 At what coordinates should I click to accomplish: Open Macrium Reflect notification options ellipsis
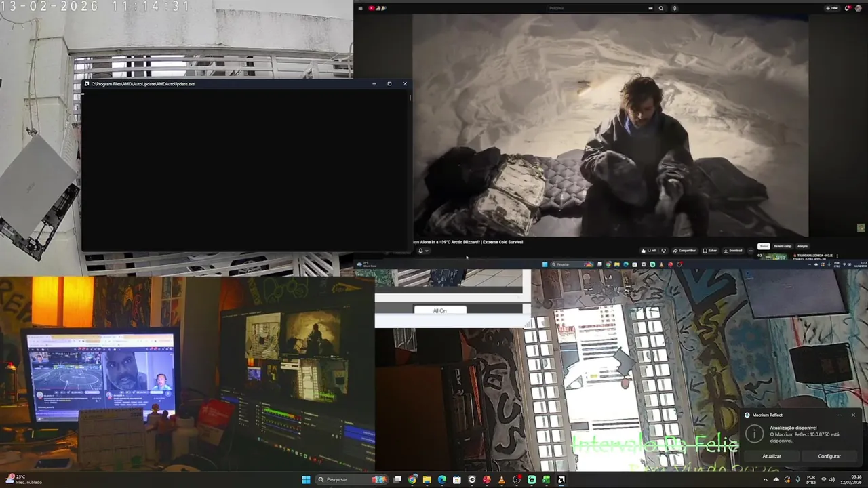[840, 415]
